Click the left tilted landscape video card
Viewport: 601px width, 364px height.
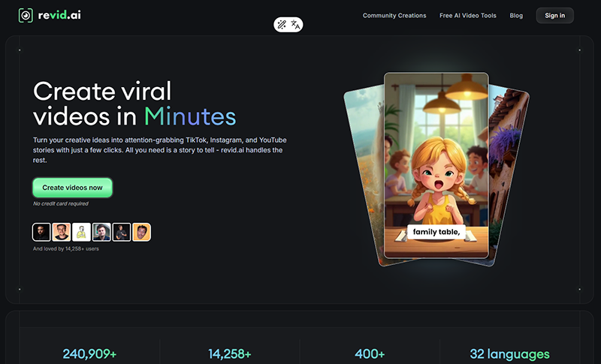[x=364, y=176]
